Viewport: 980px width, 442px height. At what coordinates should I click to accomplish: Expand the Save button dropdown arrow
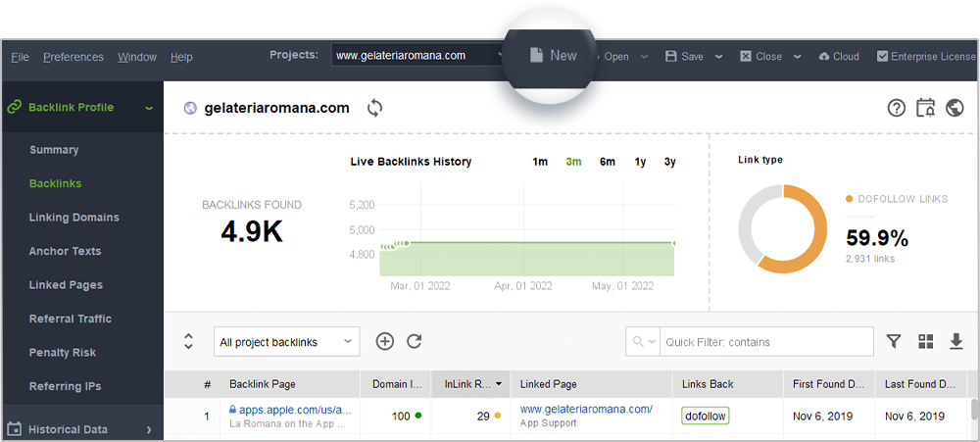[718, 57]
